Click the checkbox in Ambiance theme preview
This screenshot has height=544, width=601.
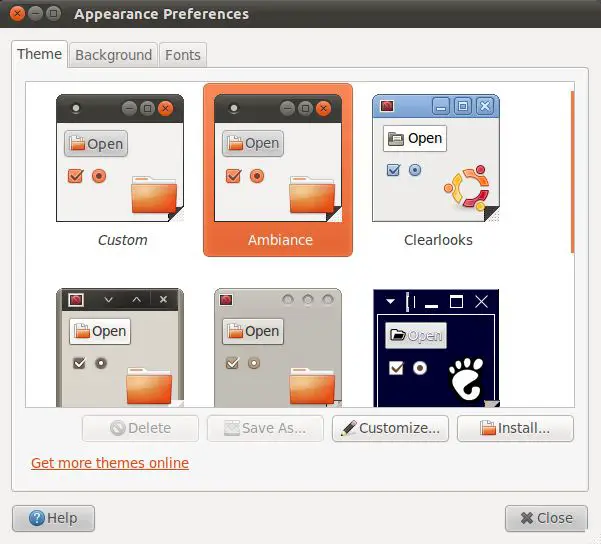(x=234, y=176)
